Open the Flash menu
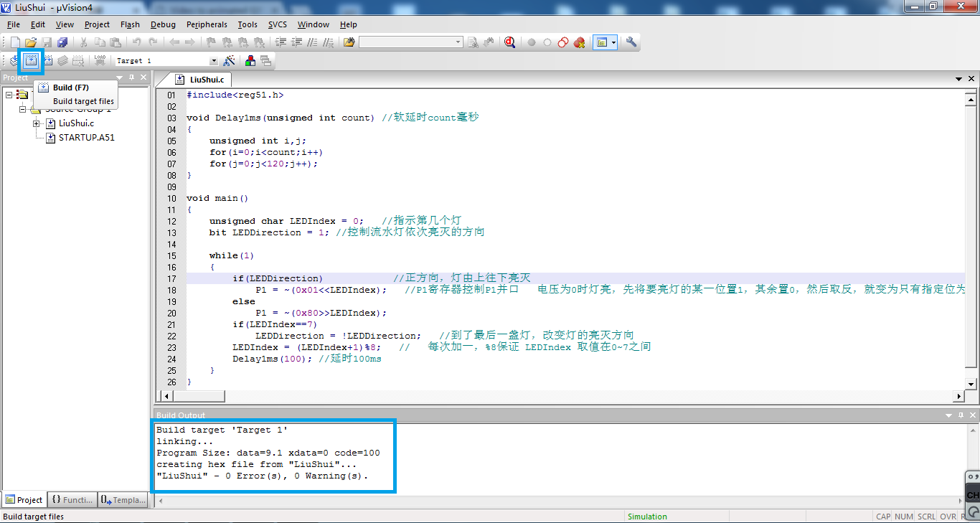This screenshot has width=980, height=523. (x=130, y=24)
